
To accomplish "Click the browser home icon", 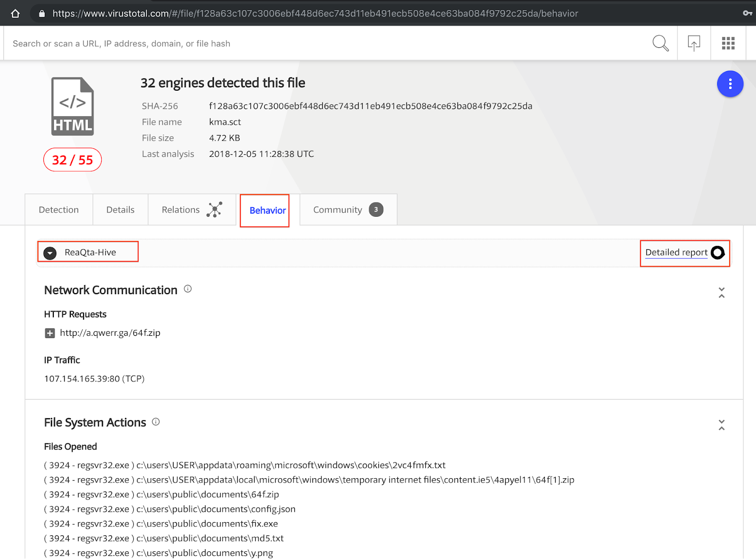I will (15, 13).
